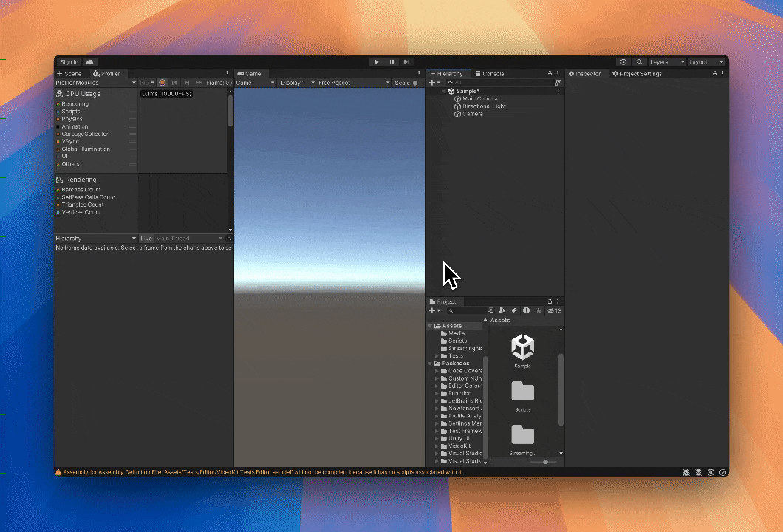This screenshot has height=532, width=783.
Task: Open Undo History via the clock icon
Action: pyautogui.click(x=623, y=62)
